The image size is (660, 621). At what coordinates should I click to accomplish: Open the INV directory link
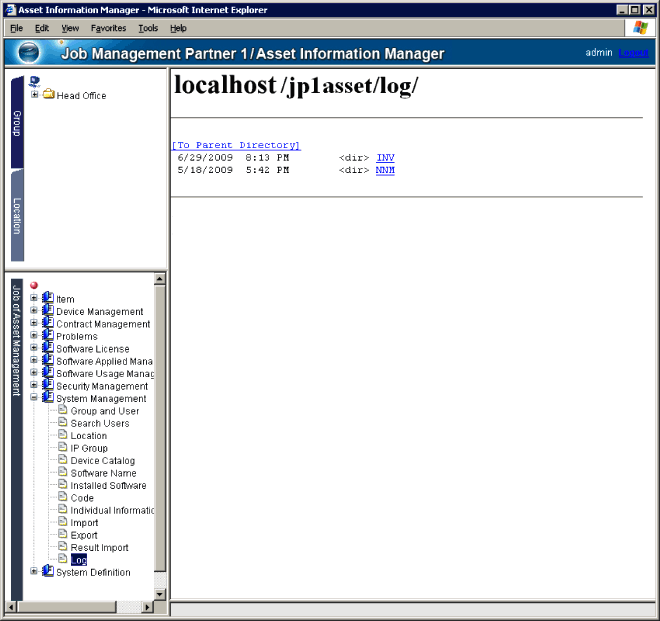(x=385, y=157)
